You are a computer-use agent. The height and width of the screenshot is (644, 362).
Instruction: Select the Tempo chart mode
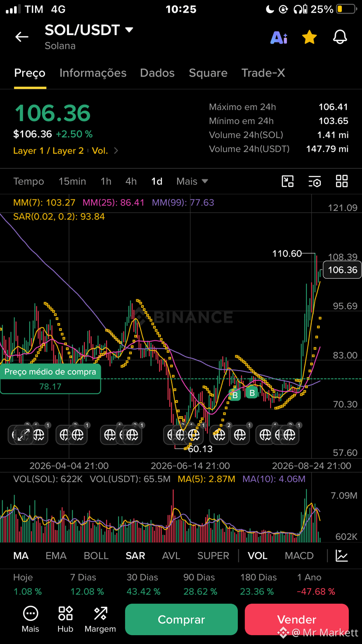29,181
